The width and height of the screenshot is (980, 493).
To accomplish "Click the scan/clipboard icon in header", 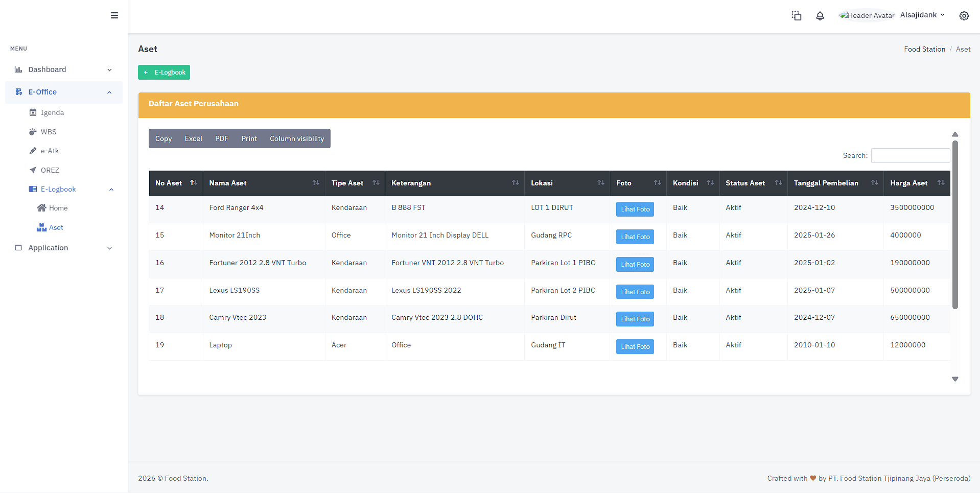I will tap(796, 16).
